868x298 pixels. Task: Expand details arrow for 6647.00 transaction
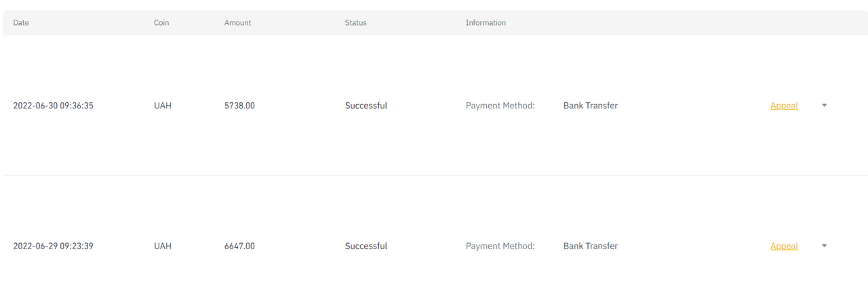(824, 246)
